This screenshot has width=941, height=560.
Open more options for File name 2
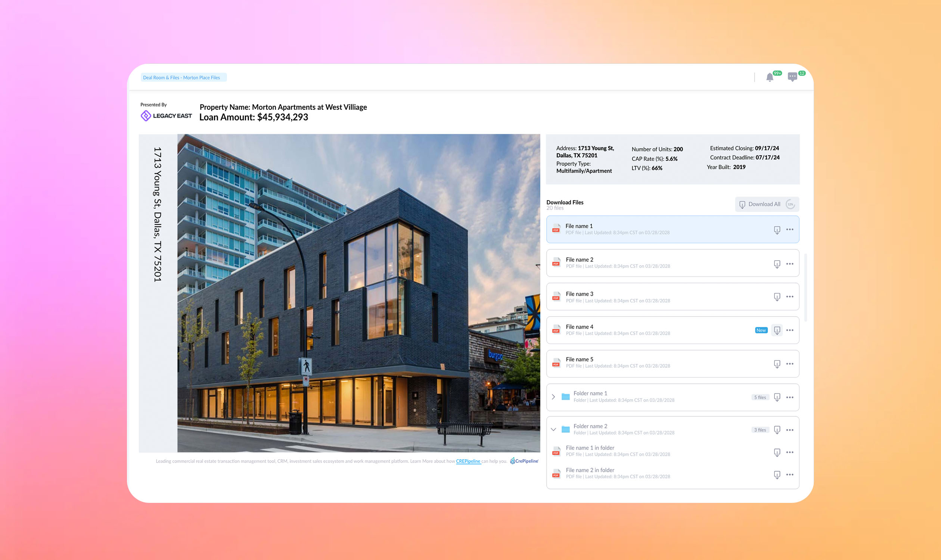(x=790, y=264)
